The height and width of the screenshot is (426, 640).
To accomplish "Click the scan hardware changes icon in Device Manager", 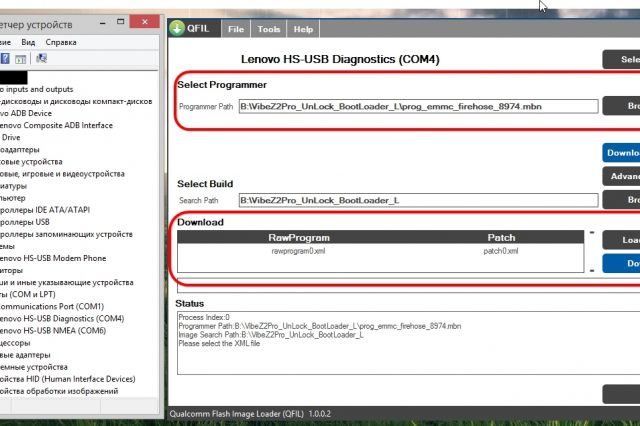I will [x=41, y=58].
